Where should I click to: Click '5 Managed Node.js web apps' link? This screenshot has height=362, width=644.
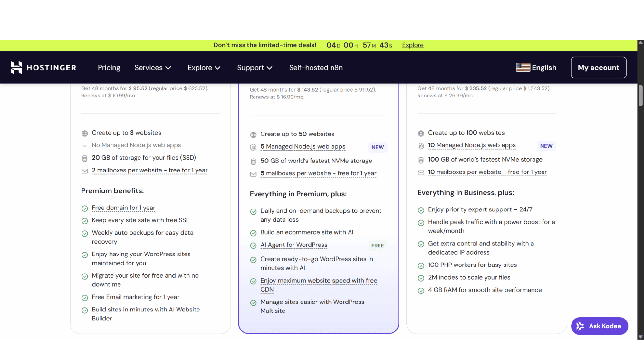tap(303, 147)
